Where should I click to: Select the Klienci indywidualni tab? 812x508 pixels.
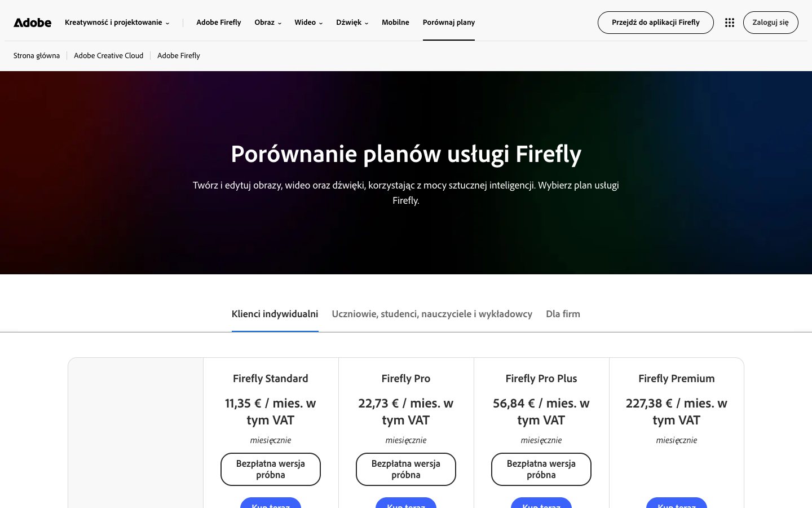[275, 314]
